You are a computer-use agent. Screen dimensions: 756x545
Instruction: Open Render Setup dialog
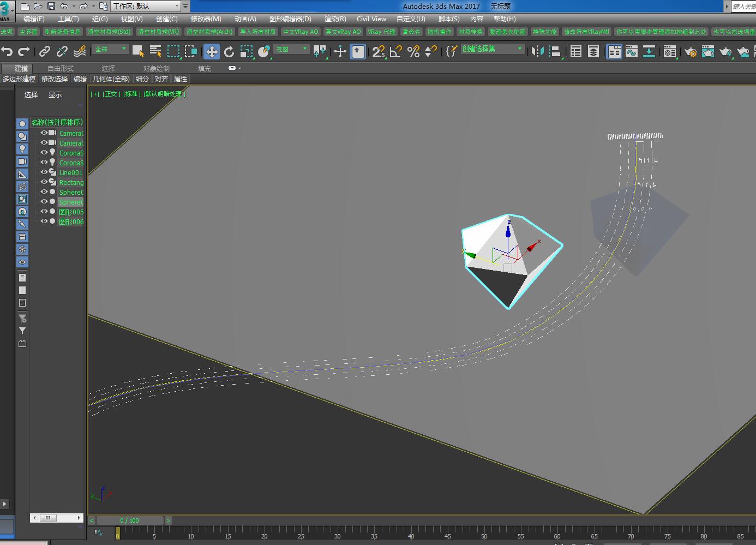[x=691, y=51]
